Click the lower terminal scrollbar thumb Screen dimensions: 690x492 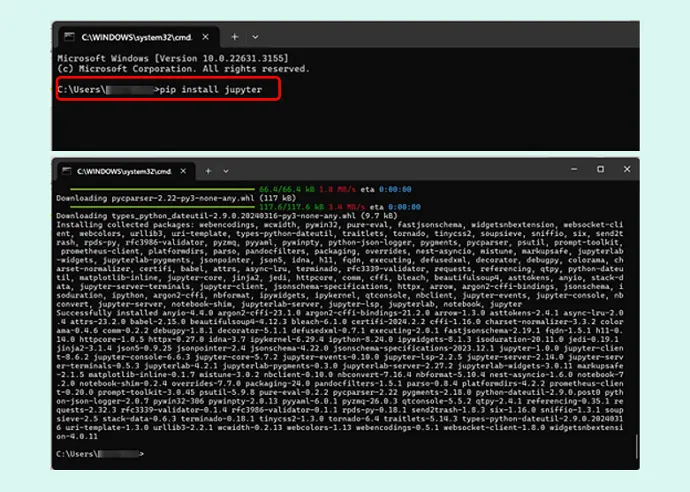tap(636, 447)
